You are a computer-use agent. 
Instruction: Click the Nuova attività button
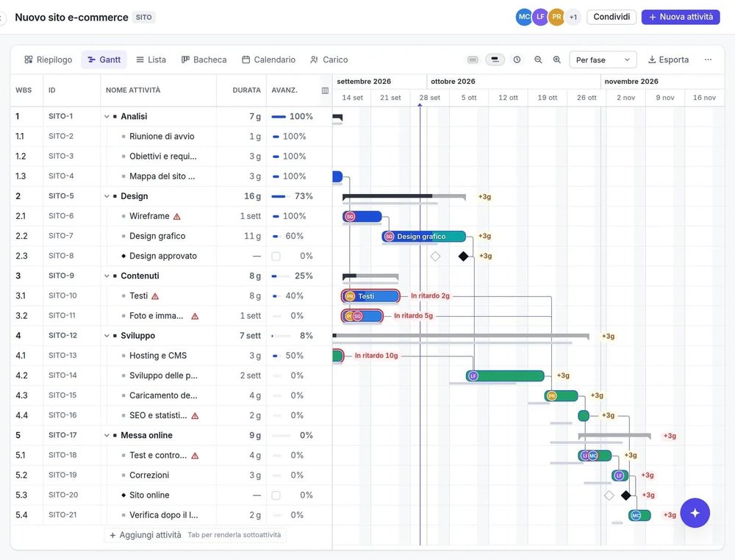[x=681, y=17]
